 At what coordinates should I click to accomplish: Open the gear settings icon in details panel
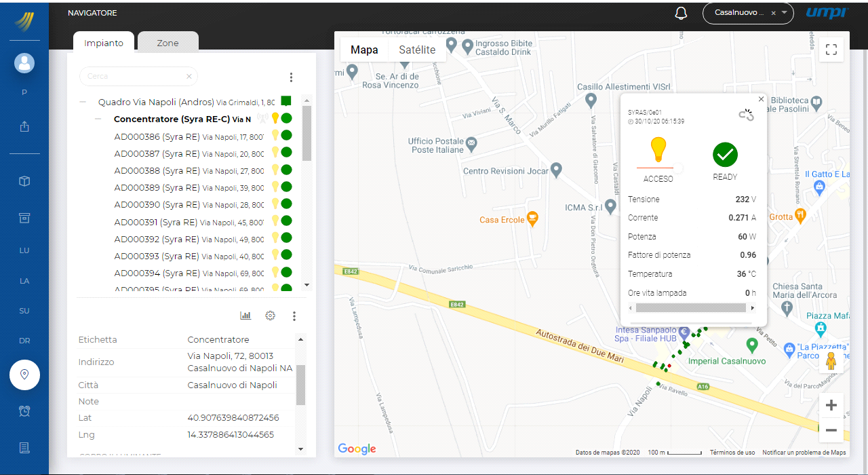[270, 316]
